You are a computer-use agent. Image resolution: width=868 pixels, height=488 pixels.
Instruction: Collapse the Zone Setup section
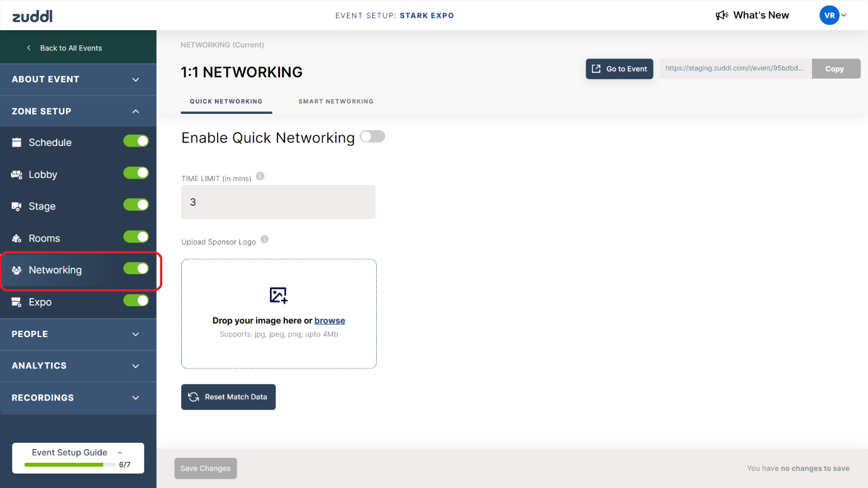pyautogui.click(x=78, y=111)
